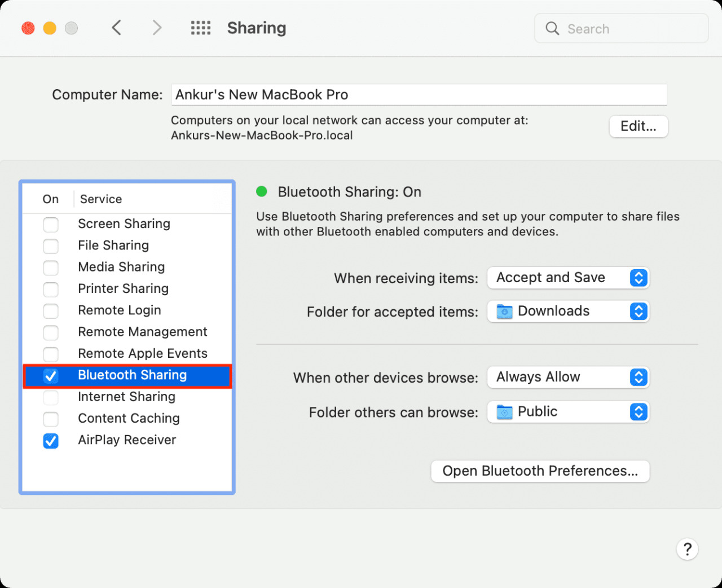The image size is (722, 588).
Task: Uncheck the AirPlay Receiver checkbox
Action: 51,441
